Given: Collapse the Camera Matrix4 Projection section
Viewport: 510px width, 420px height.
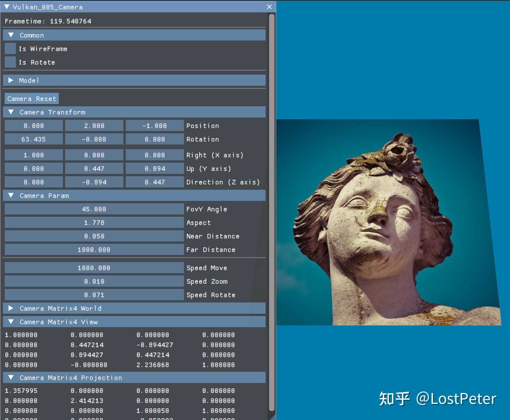Looking at the screenshot, I should [x=11, y=378].
